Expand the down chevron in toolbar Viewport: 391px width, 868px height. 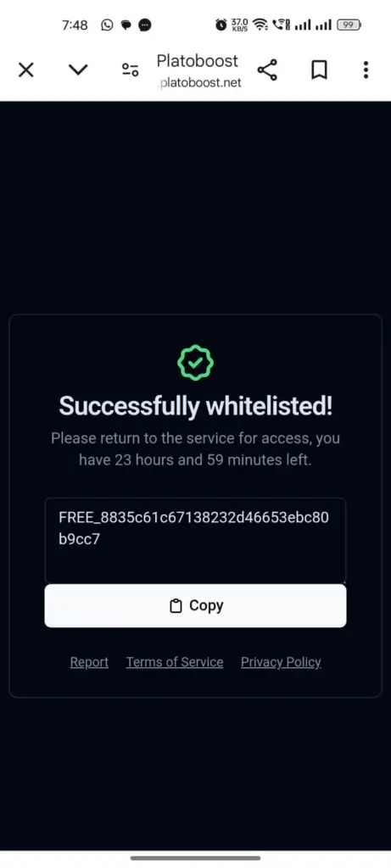tap(78, 70)
